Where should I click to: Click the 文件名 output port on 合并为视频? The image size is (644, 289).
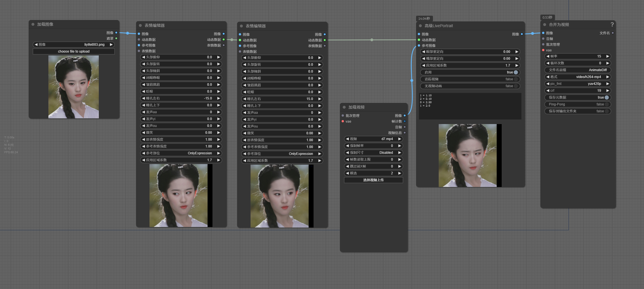[x=613, y=33]
